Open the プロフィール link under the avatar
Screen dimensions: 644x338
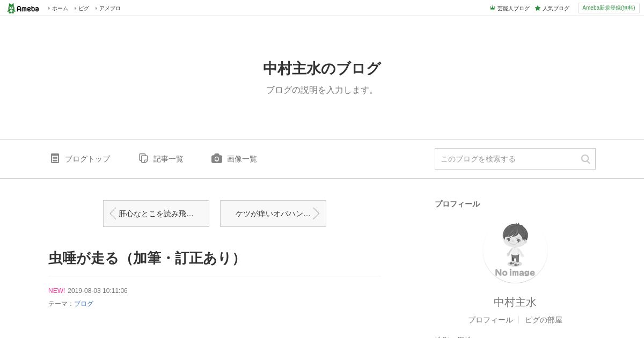[x=490, y=320]
